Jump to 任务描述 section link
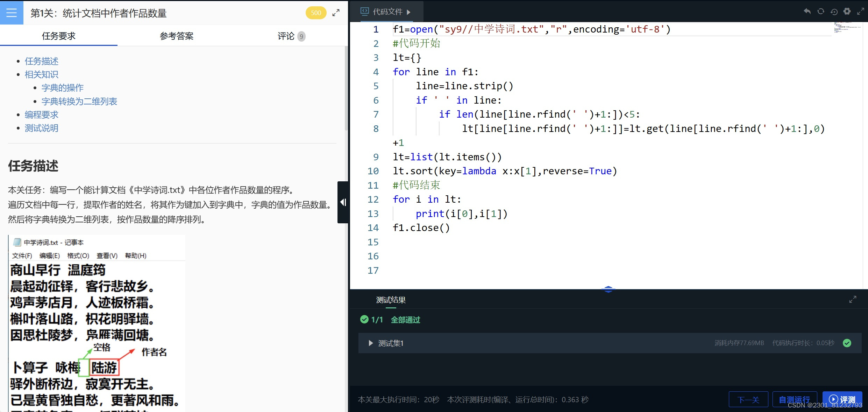The image size is (868, 412). pyautogui.click(x=41, y=61)
